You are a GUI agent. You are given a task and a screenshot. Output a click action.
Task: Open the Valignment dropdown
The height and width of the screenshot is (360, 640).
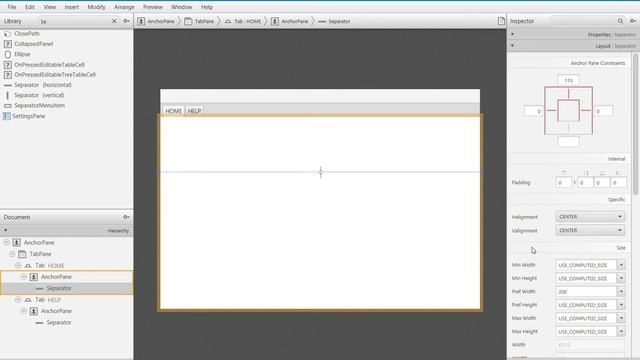pyautogui.click(x=590, y=231)
